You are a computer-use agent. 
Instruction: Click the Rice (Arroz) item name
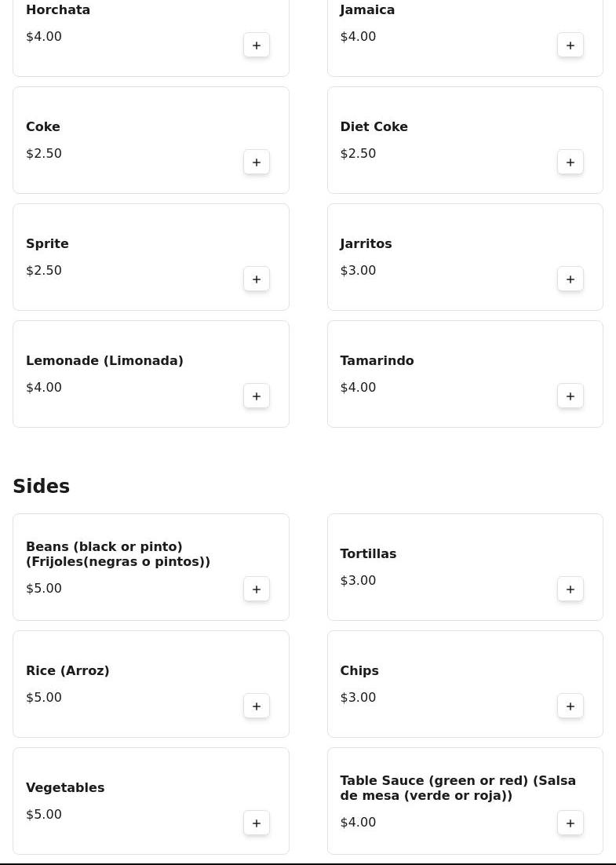coord(67,671)
